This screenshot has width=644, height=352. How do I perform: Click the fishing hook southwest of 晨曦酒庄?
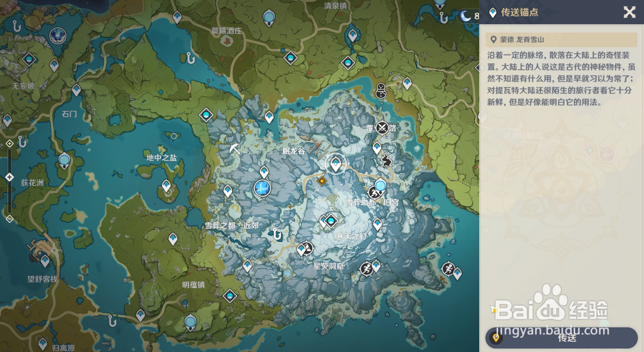(191, 58)
